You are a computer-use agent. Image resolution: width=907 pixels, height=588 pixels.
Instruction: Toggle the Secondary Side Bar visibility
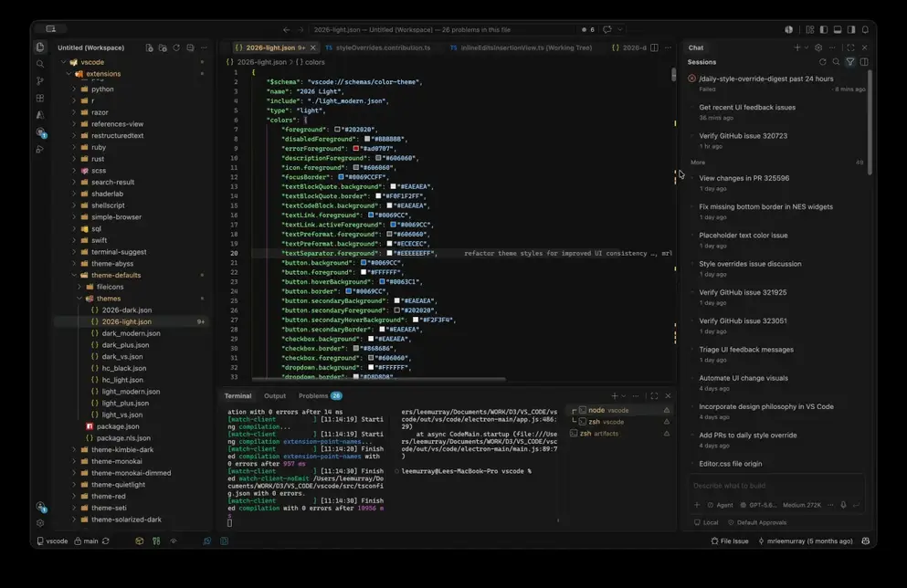851,29
